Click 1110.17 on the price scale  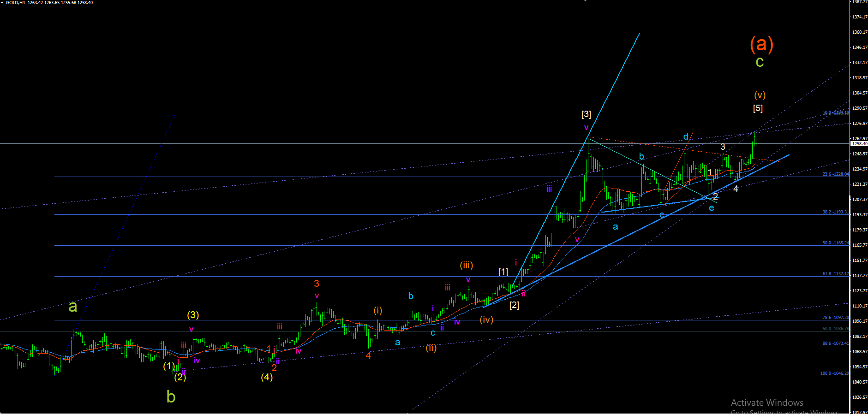[859, 306]
